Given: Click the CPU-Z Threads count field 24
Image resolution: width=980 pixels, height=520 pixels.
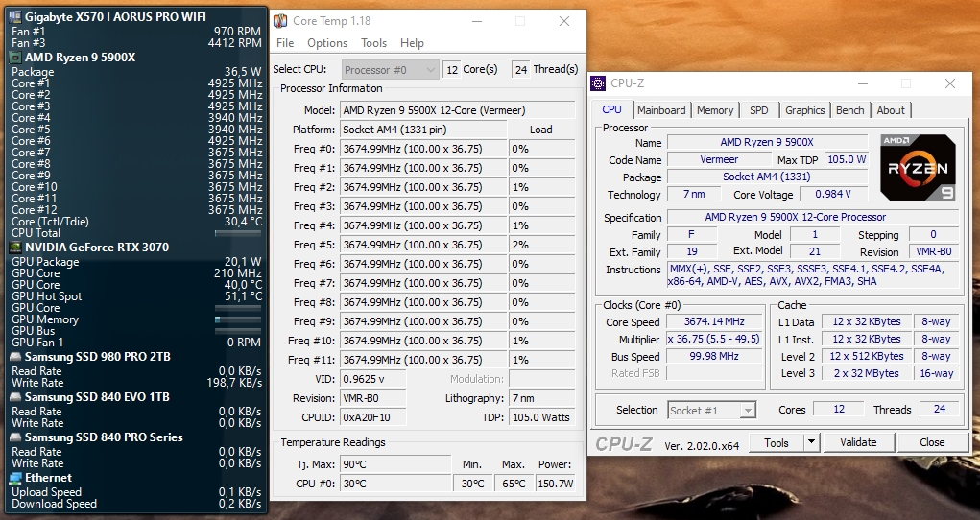Looking at the screenshot, I should pyautogui.click(x=940, y=410).
